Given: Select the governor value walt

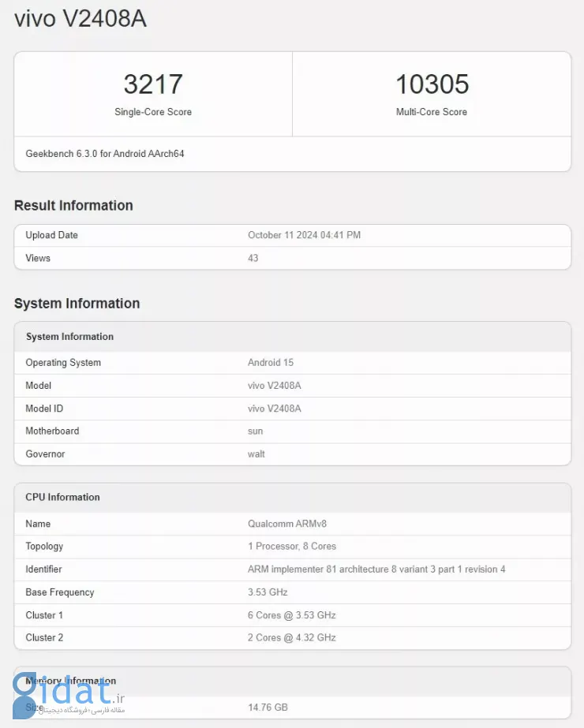Looking at the screenshot, I should [x=256, y=454].
